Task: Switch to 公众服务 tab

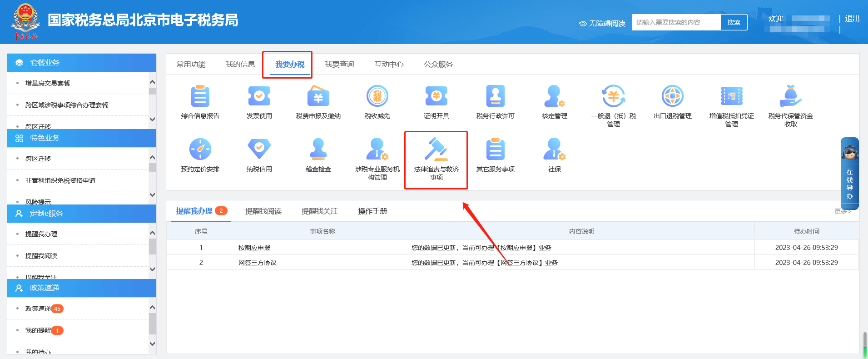Action: (438, 65)
